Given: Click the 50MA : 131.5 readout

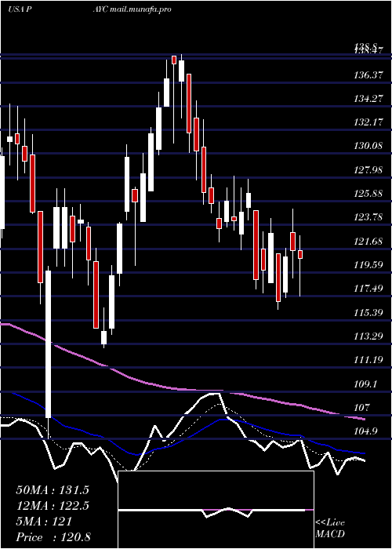Looking at the screenshot, I should pyautogui.click(x=53, y=490).
